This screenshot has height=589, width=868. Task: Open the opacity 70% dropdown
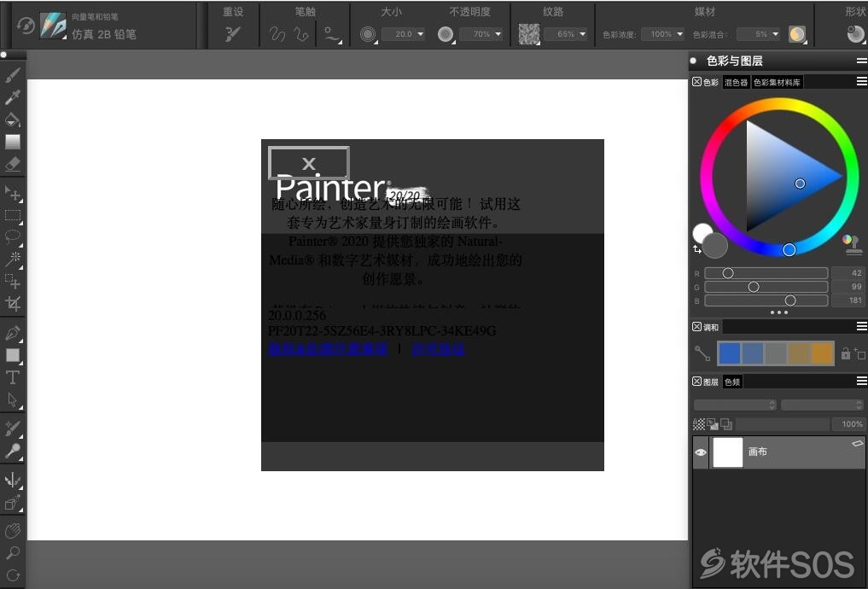point(498,34)
